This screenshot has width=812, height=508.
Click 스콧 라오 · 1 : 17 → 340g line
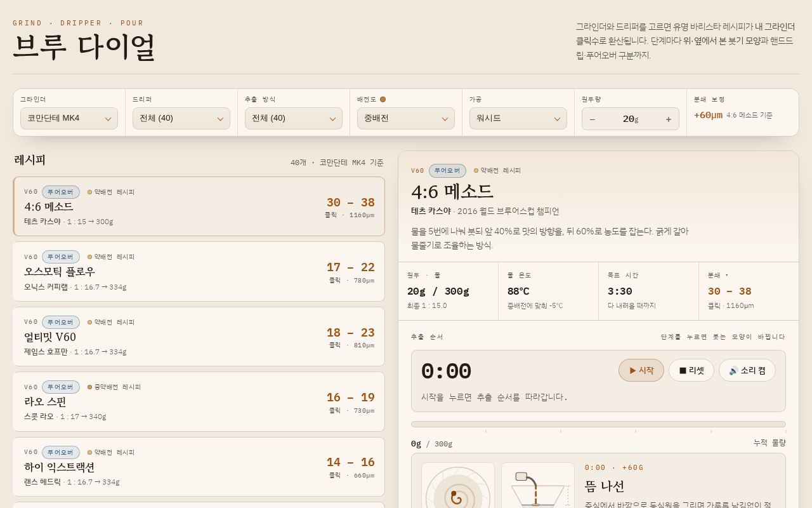pos(65,417)
